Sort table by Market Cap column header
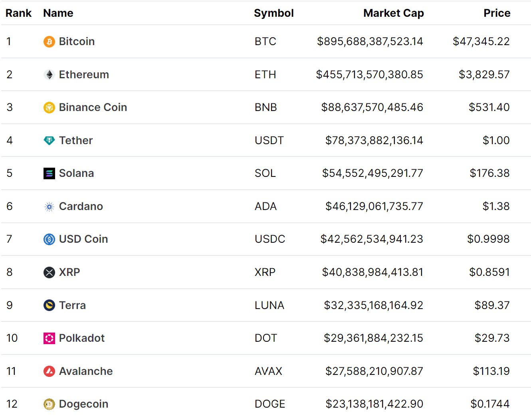531x420 pixels. (393, 13)
